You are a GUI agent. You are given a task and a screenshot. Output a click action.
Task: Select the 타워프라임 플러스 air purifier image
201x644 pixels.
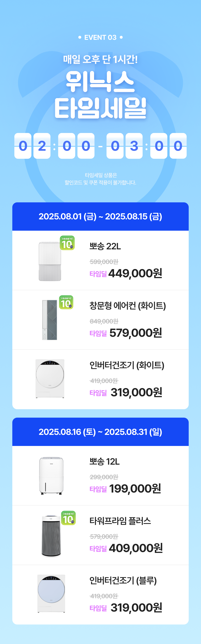[x=51, y=537]
